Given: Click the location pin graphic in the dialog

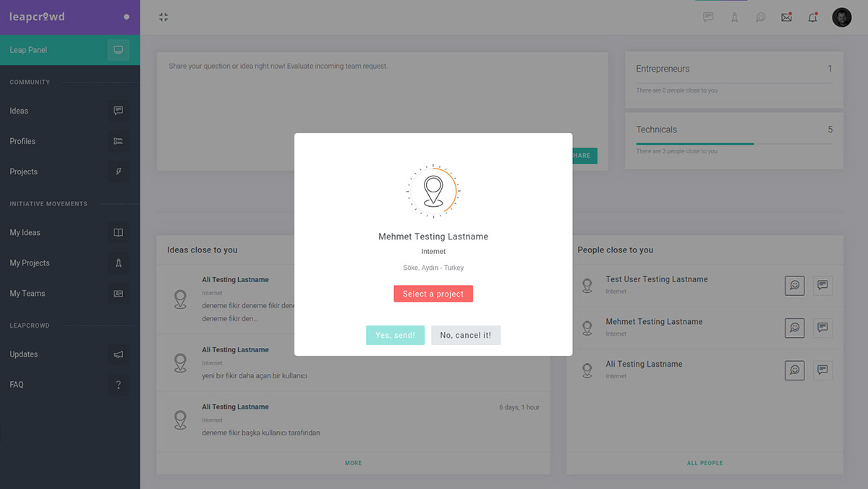Looking at the screenshot, I should click(x=433, y=192).
